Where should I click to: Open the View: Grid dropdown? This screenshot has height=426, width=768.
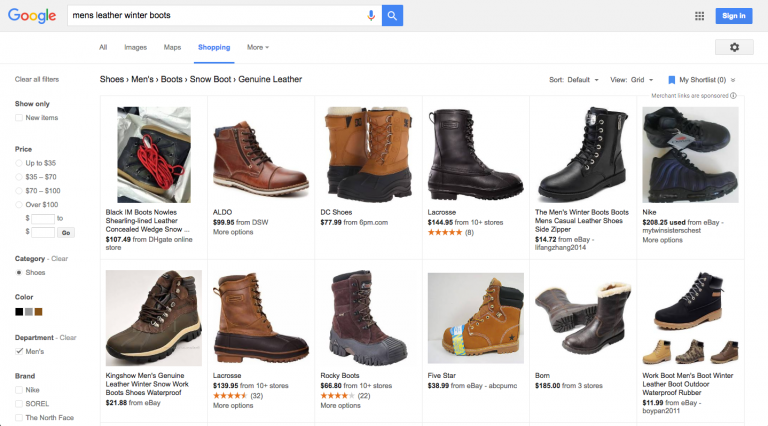coord(633,79)
